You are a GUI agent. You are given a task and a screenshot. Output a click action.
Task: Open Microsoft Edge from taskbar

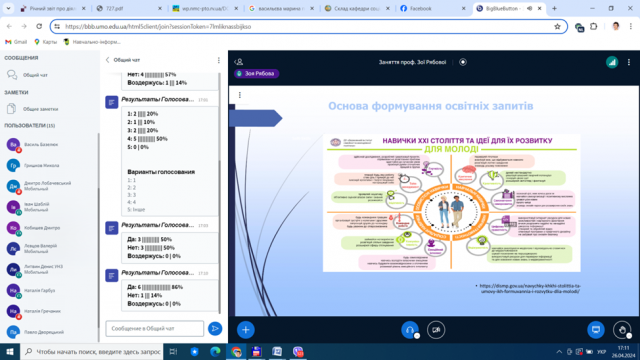click(215, 352)
